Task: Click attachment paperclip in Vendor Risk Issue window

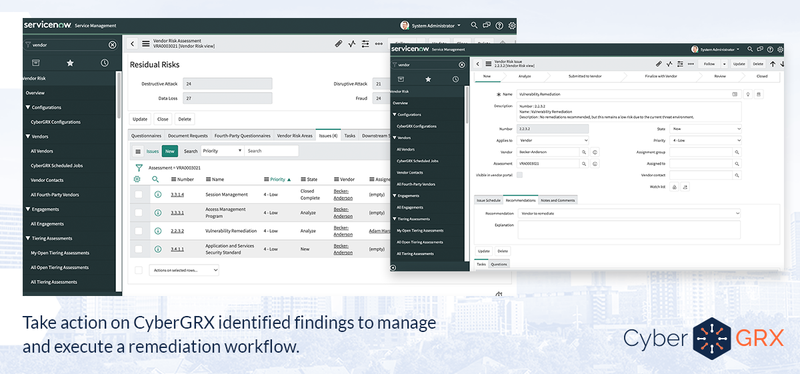Action: coord(659,64)
